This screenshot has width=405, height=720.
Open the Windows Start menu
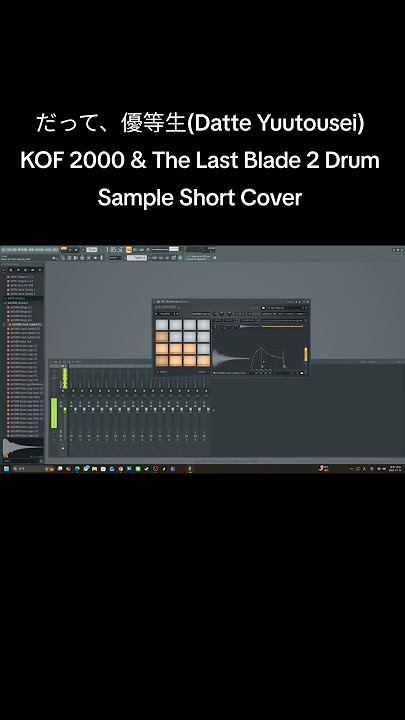(6, 469)
